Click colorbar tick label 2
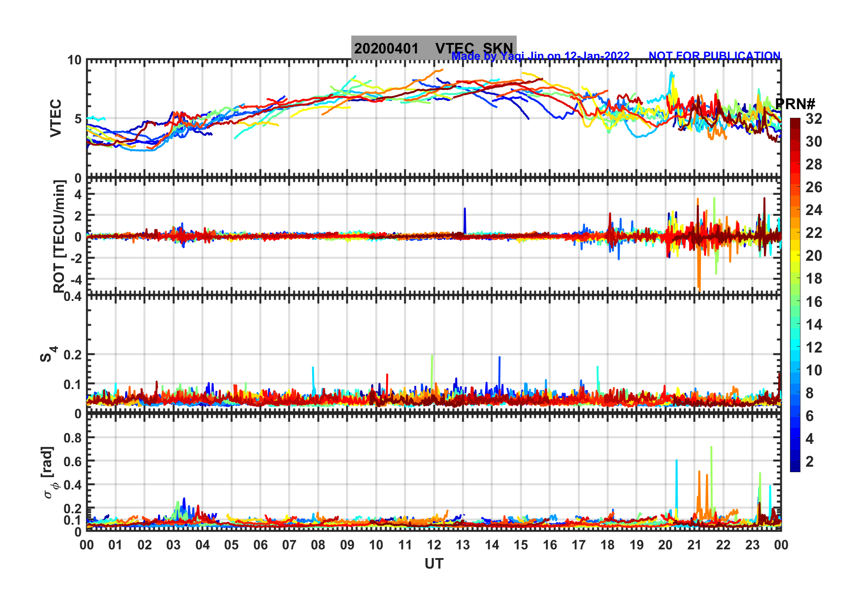Screen dimensions: 868x590 pos(810,462)
